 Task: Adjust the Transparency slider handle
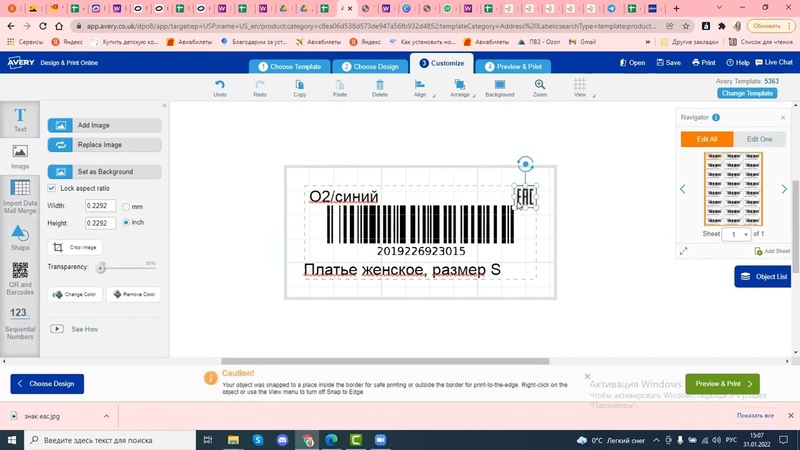[101, 268]
